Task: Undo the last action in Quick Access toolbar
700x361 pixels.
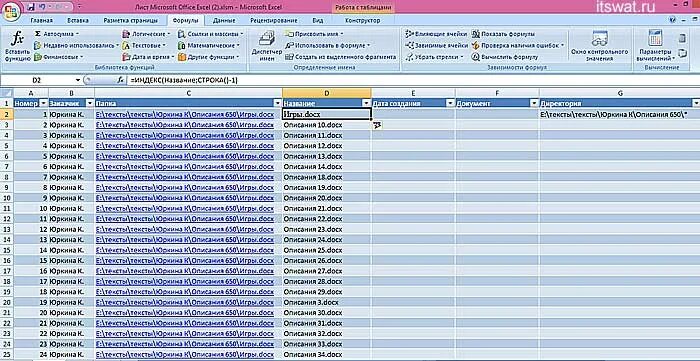Action: click(x=43, y=7)
